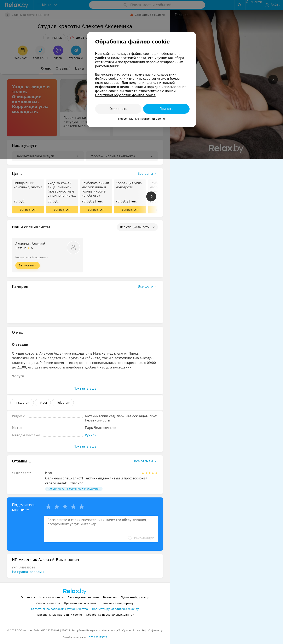This screenshot has width=283, height=644.
Task: Click the search field Поиск мест и событий
Action: 147,5
